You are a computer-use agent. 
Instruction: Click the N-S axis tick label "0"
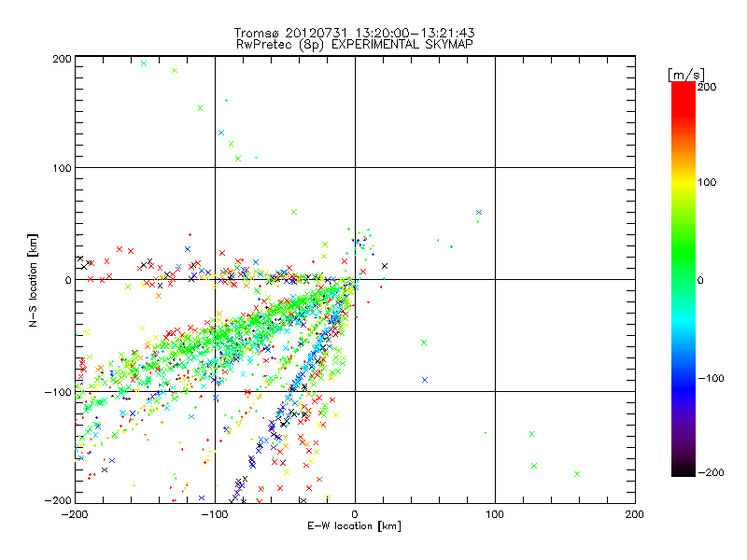coord(68,280)
